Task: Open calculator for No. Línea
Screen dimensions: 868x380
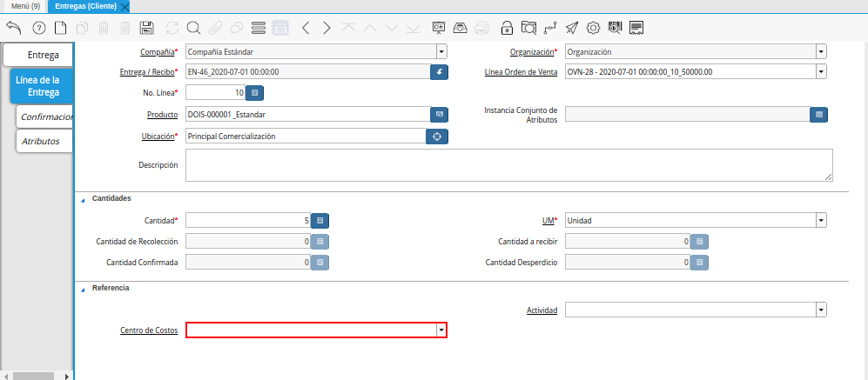Action: [x=254, y=93]
